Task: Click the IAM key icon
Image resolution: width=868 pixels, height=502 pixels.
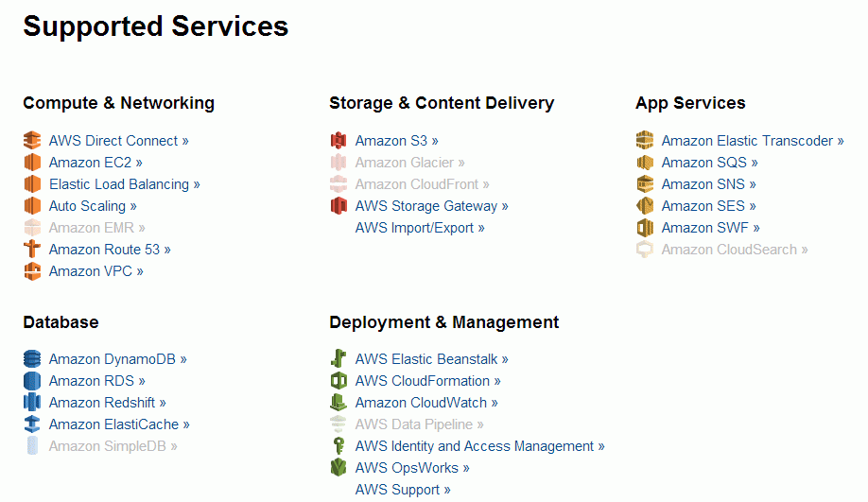Action: 339,446
